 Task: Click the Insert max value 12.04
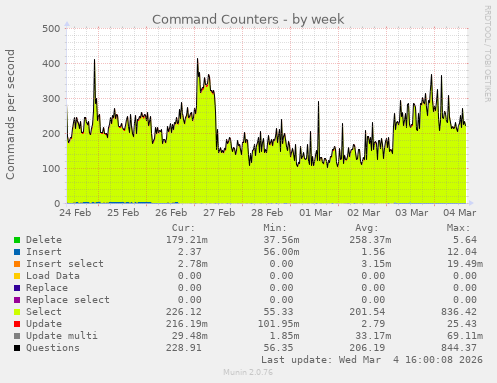(x=462, y=252)
